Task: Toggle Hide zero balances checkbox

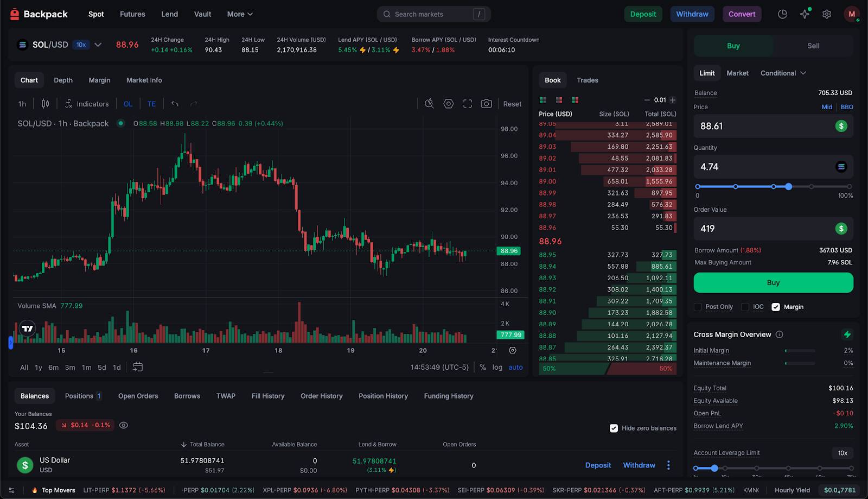Action: click(614, 428)
